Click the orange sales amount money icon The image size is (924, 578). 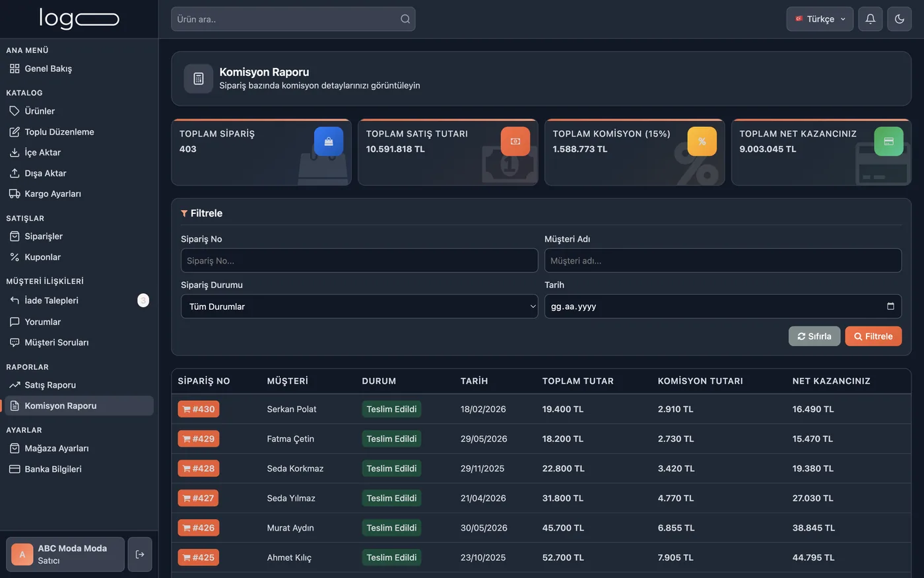pyautogui.click(x=515, y=141)
